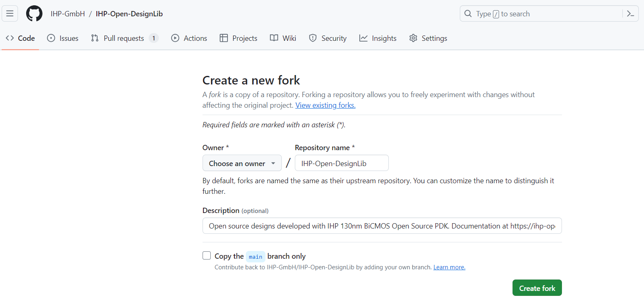Open the command palette icon

[x=631, y=13]
